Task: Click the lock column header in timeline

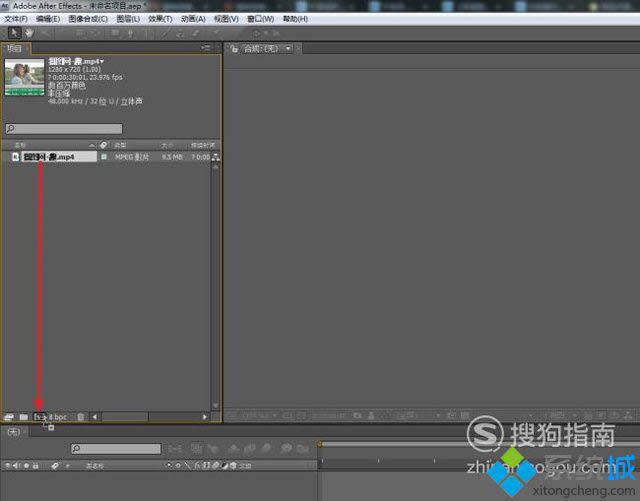Action: (x=36, y=465)
